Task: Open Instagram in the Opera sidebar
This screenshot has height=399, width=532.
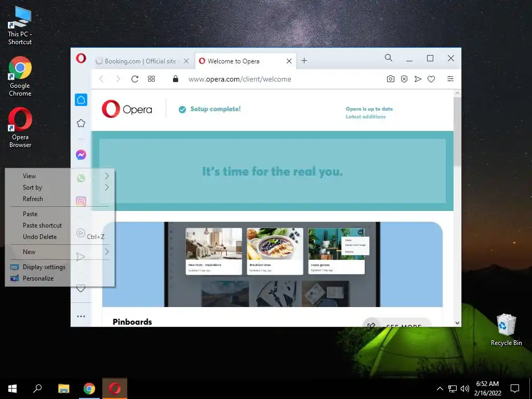Action: [x=81, y=201]
